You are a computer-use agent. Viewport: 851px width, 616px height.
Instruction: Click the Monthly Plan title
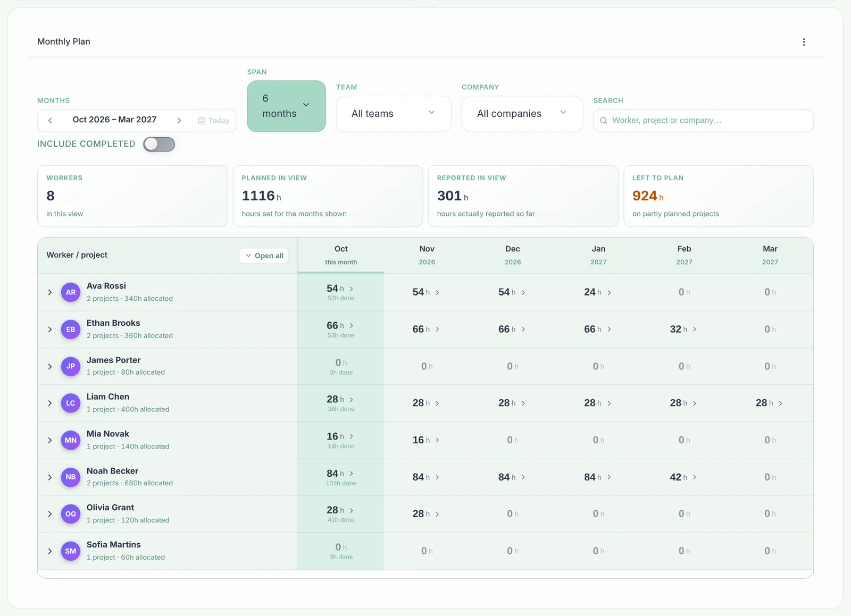(64, 41)
